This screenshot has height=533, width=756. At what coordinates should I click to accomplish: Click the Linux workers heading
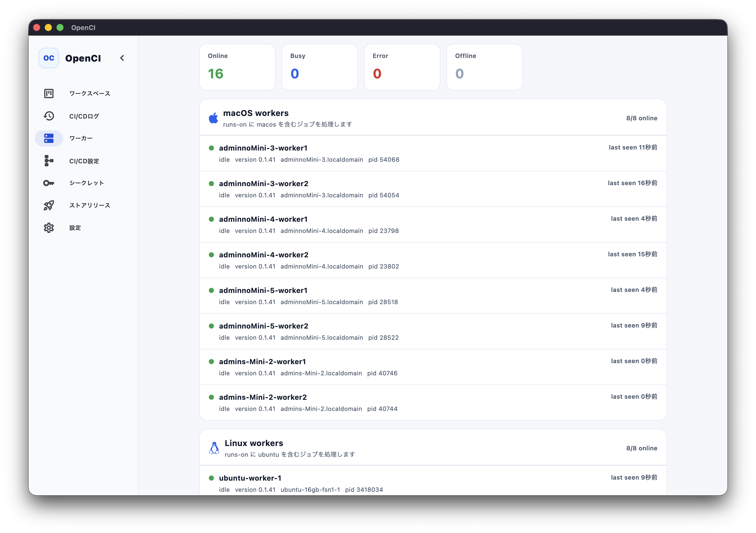(254, 443)
